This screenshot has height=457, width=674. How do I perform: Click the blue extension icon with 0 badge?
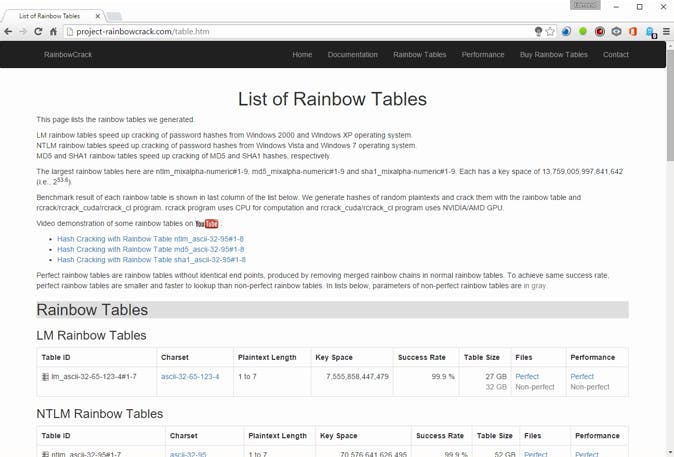(x=651, y=32)
